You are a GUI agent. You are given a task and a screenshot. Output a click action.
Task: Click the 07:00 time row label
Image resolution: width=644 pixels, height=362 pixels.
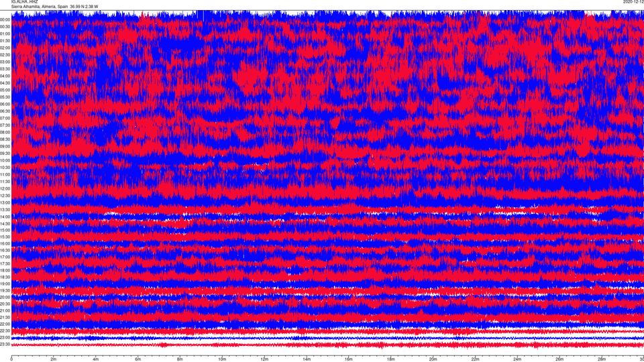[5, 118]
